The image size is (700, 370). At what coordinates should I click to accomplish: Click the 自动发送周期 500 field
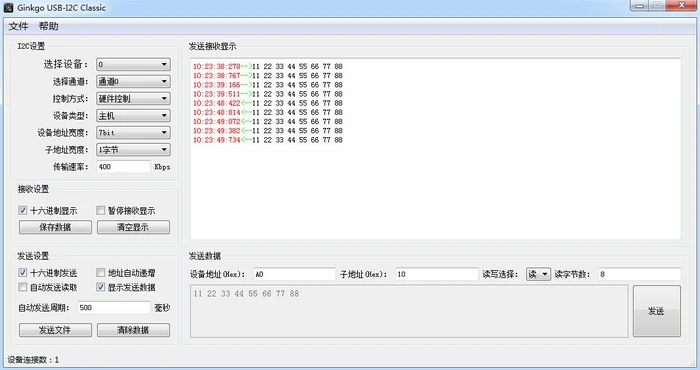tap(114, 308)
